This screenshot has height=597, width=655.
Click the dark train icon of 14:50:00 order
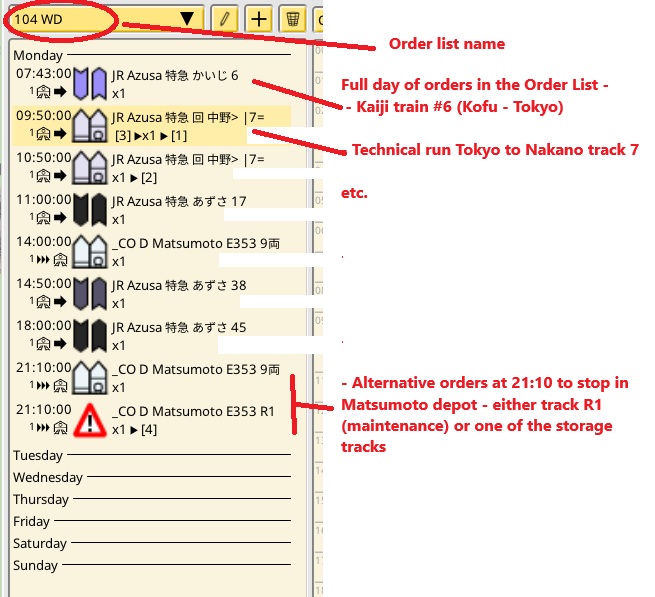[90, 294]
